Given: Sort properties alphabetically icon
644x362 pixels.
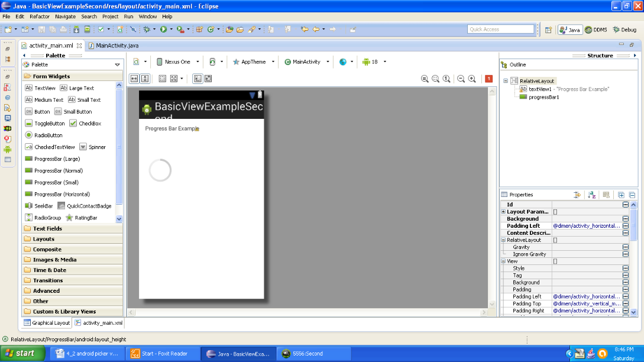Looking at the screenshot, I should pyautogui.click(x=591, y=195).
